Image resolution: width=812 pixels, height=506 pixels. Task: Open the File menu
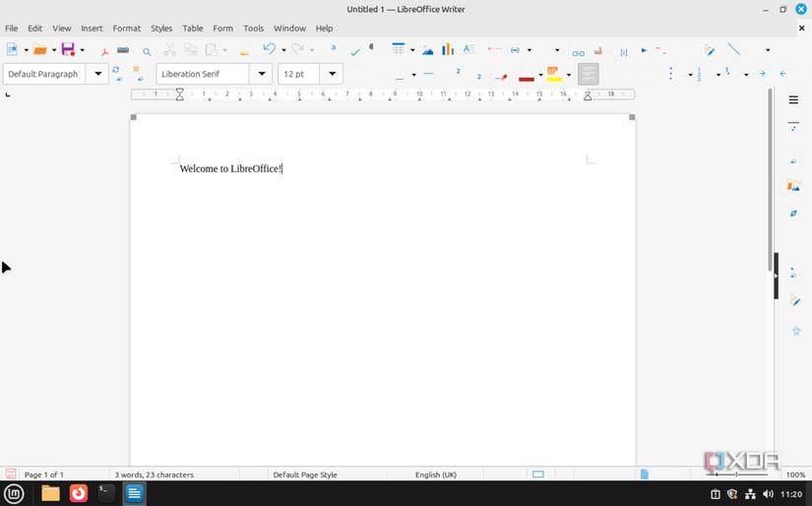click(12, 29)
